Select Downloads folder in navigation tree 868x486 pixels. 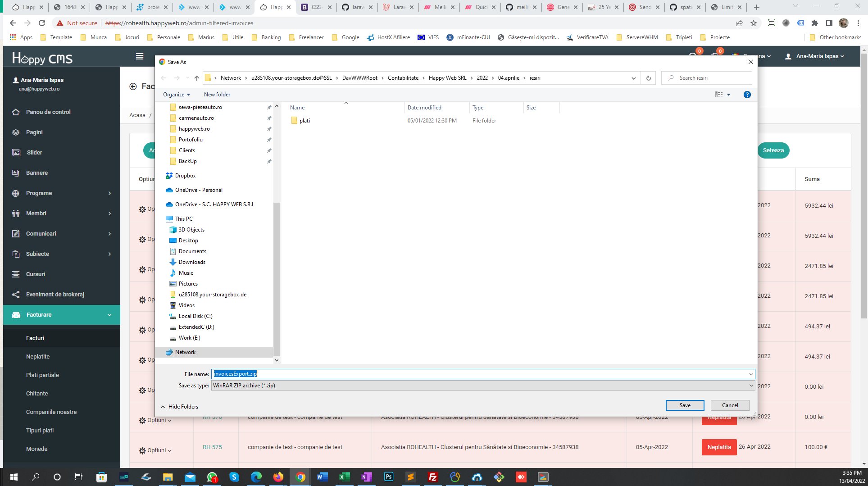click(192, 262)
